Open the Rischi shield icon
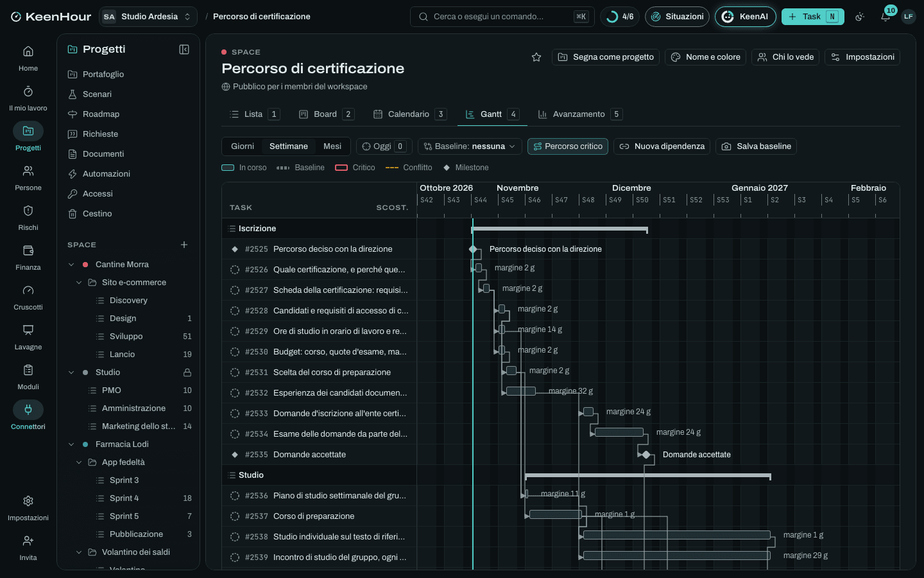The height and width of the screenshot is (578, 924). (28, 211)
